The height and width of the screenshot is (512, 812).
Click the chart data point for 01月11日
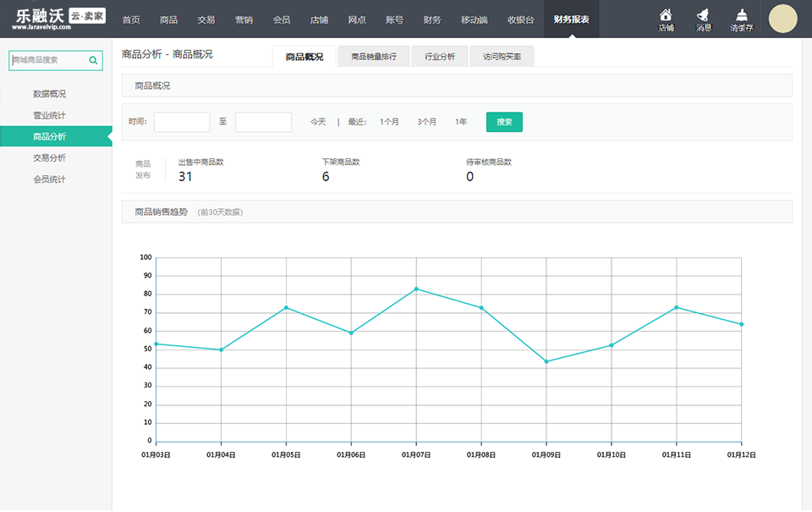[677, 308]
